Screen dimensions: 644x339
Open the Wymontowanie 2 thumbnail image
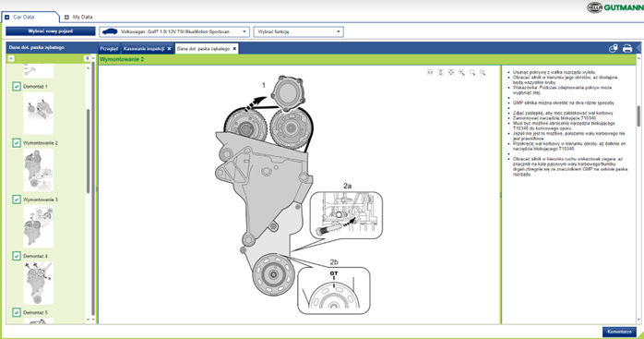pyautogui.click(x=39, y=170)
